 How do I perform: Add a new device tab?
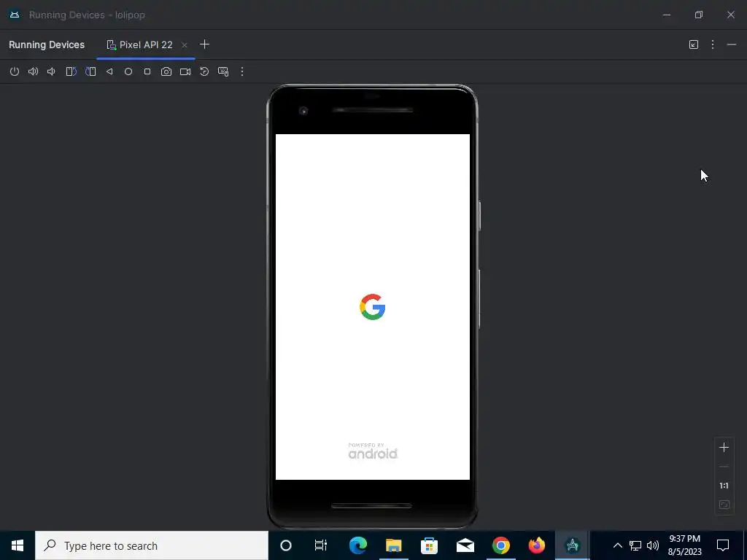tap(204, 44)
